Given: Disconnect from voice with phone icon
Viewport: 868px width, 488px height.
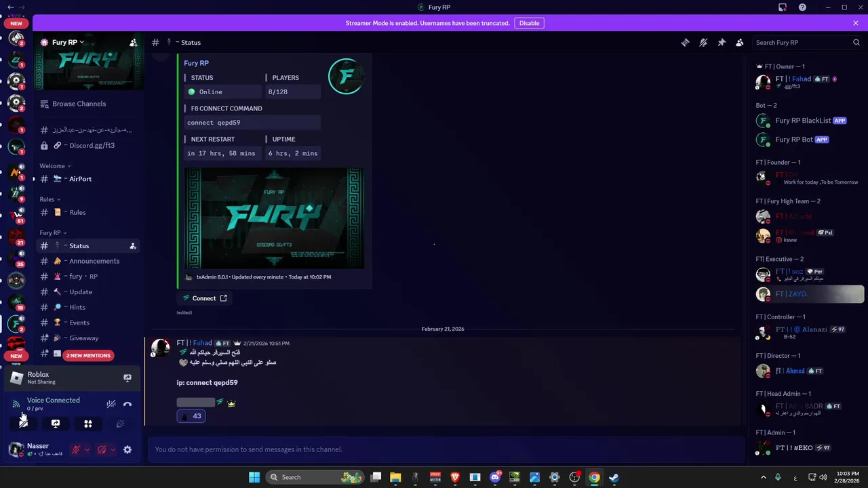Looking at the screenshot, I should [127, 404].
